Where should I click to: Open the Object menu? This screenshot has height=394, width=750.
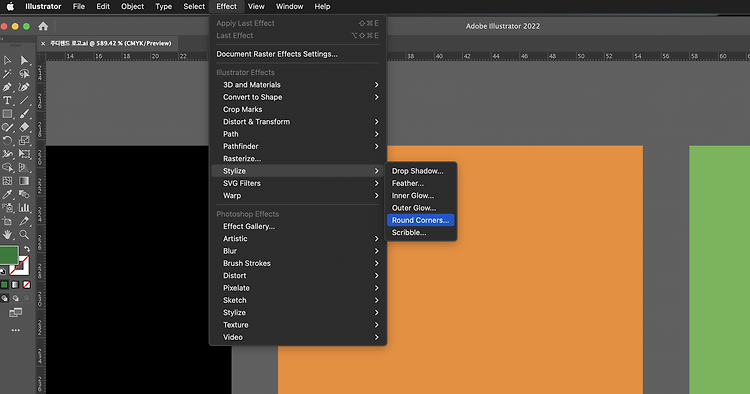point(132,6)
